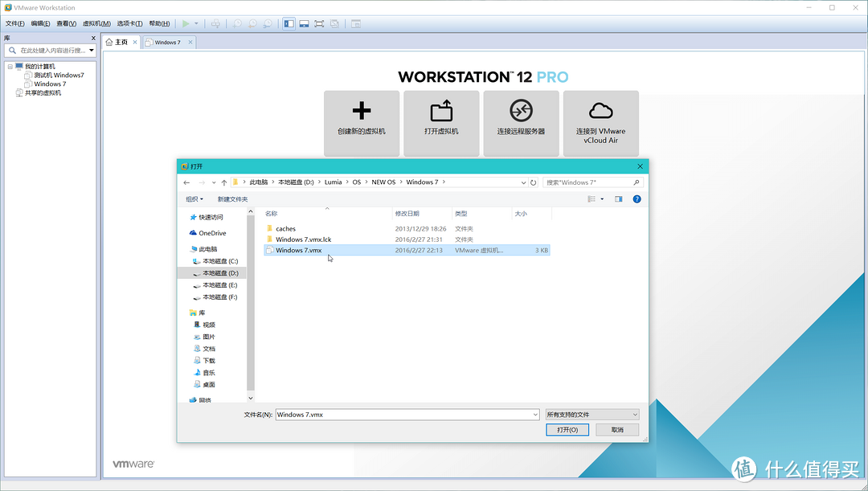This screenshot has height=491, width=868.
Task: Open the 帮助(H) menu
Action: [x=159, y=23]
